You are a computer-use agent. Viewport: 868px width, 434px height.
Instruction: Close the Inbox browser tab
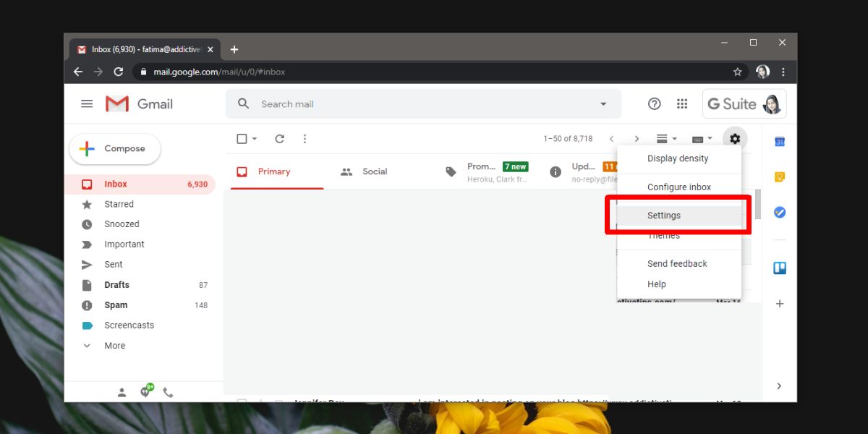coord(210,50)
